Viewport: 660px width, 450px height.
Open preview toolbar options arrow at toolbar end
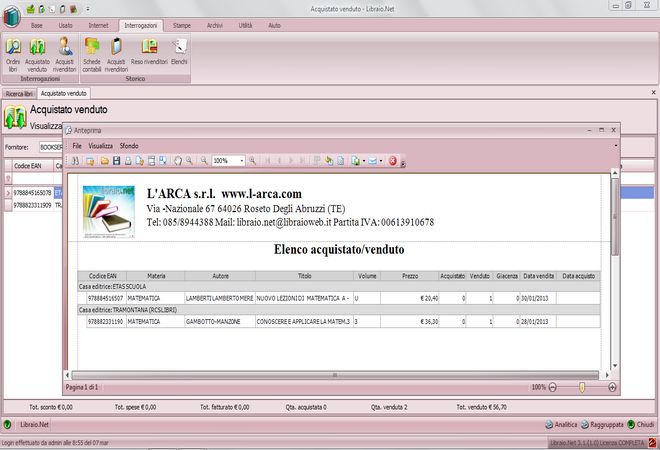click(403, 164)
